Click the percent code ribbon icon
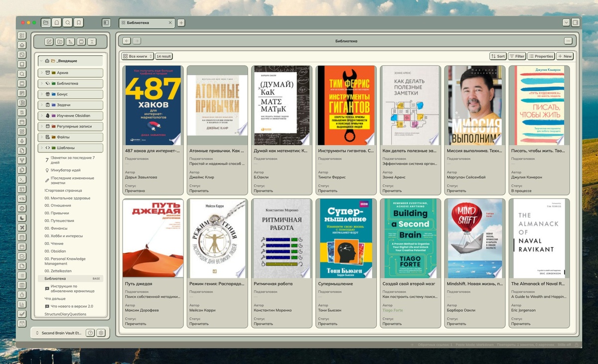 tap(21, 198)
